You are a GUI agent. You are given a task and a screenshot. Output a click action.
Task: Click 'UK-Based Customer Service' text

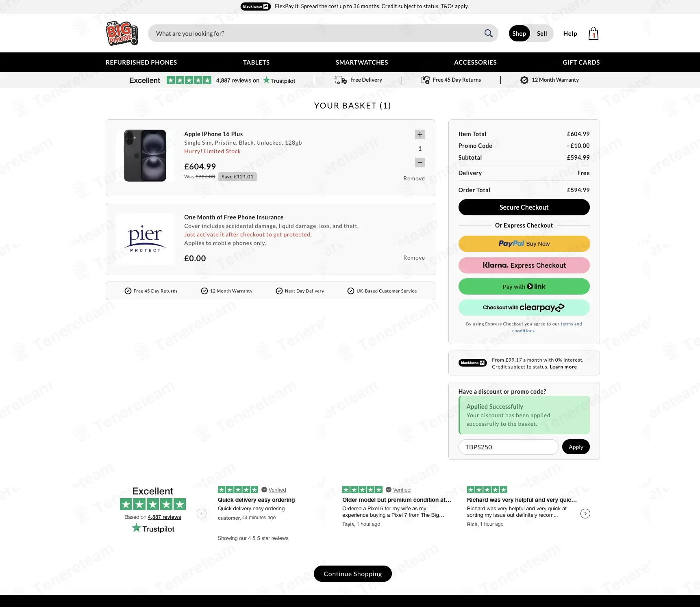pyautogui.click(x=387, y=291)
